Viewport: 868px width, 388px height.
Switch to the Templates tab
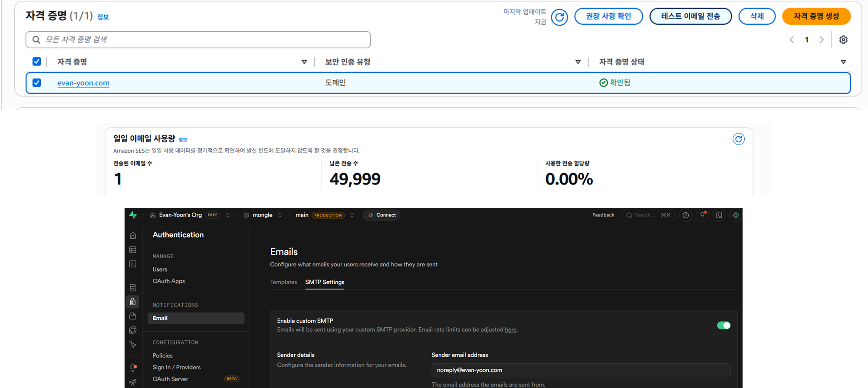[283, 282]
